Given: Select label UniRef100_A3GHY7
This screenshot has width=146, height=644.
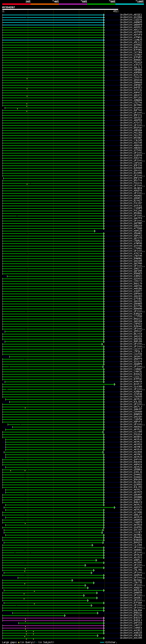Looking at the screenshot, I should [131, 291].
